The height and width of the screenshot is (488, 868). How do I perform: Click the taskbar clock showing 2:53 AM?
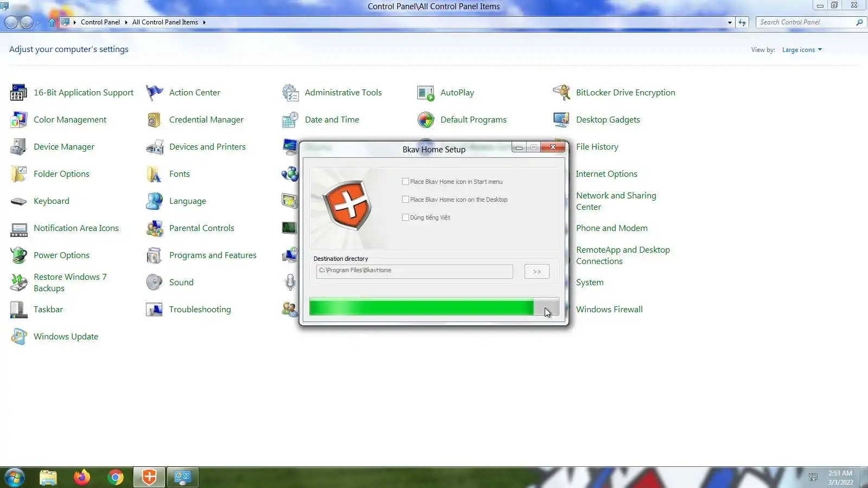click(840, 477)
